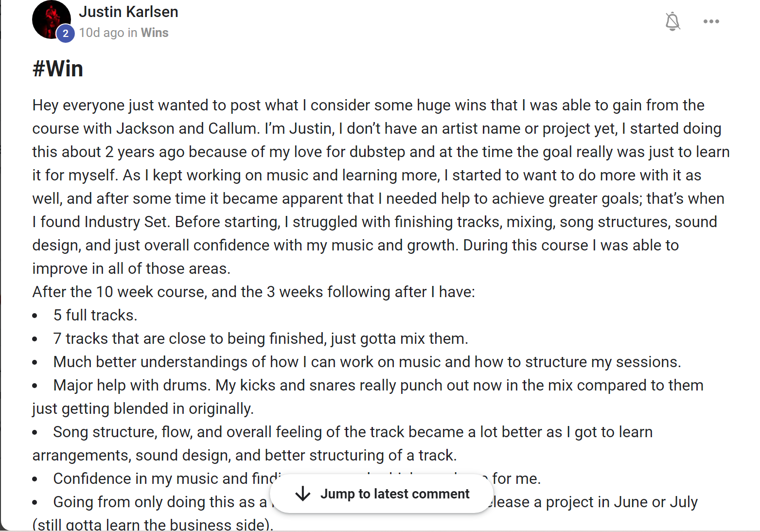This screenshot has height=532, width=760.
Task: Click the #Win post title
Action: (x=58, y=69)
